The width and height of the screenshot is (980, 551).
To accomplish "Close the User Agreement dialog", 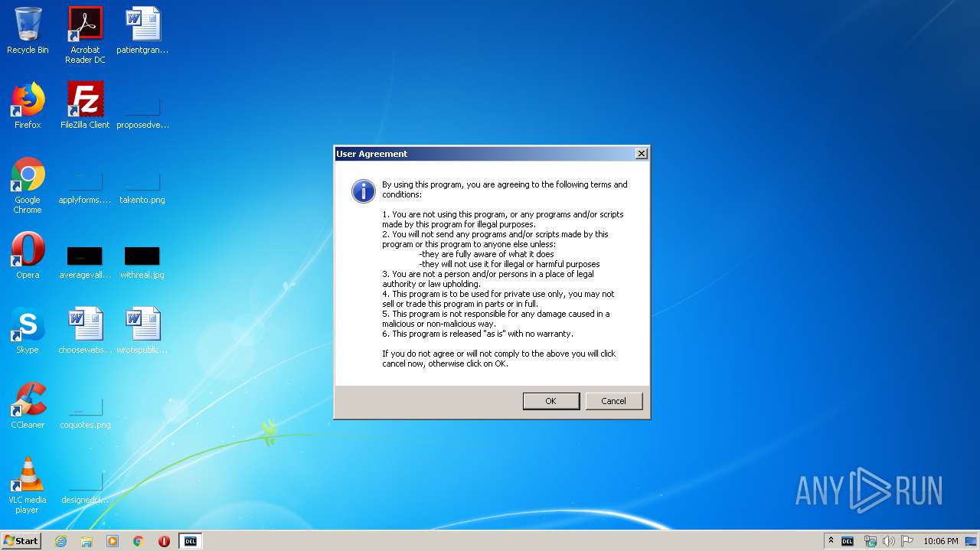I will point(641,154).
